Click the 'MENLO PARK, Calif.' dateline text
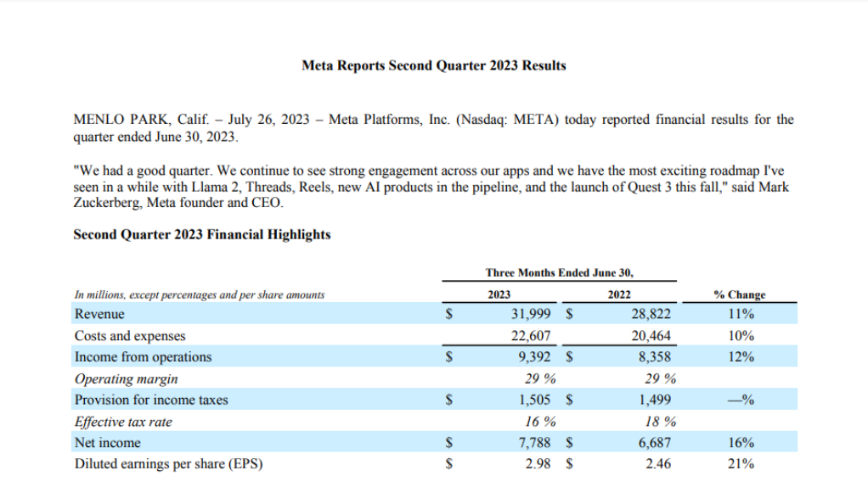This screenshot has height=504, width=868. coord(142,120)
